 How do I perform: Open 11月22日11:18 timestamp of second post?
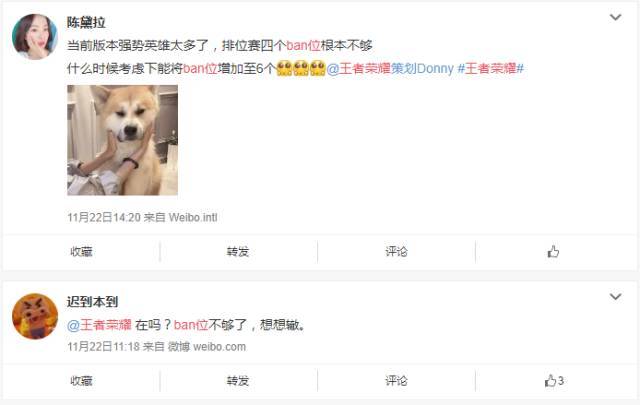[x=104, y=347]
